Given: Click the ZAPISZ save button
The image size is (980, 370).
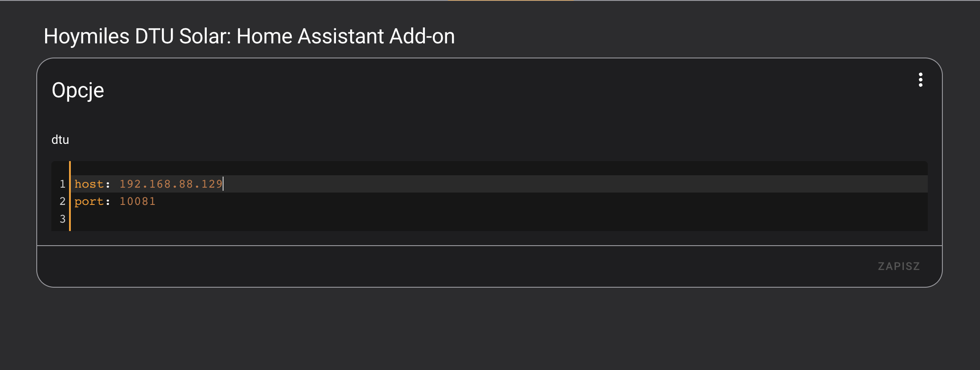Looking at the screenshot, I should [899, 266].
